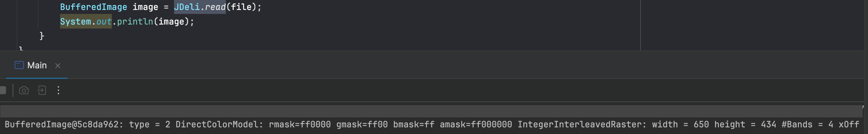This screenshot has width=868, height=134.
Task: Click the image argument inside println
Action: [x=171, y=22]
